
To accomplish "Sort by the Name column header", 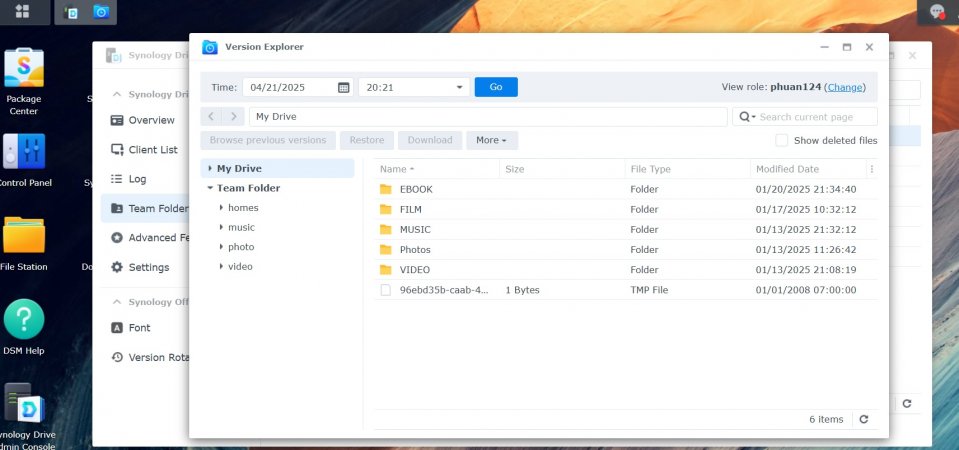I will (x=437, y=169).
